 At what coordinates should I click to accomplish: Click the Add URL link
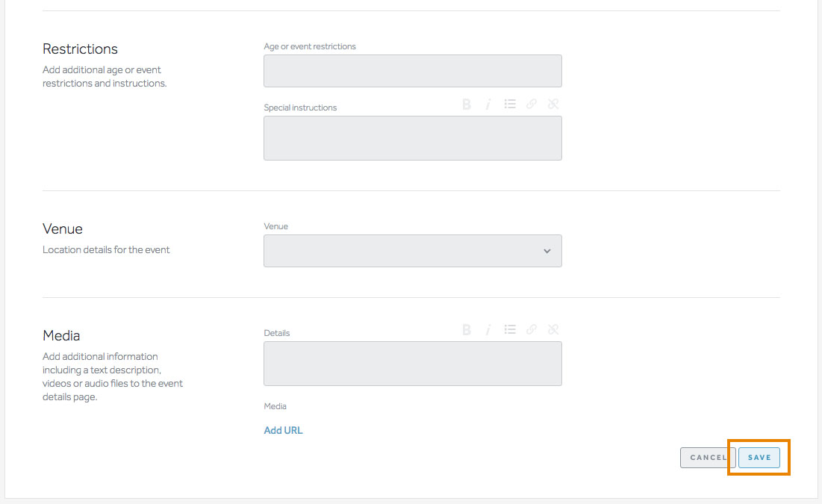283,430
